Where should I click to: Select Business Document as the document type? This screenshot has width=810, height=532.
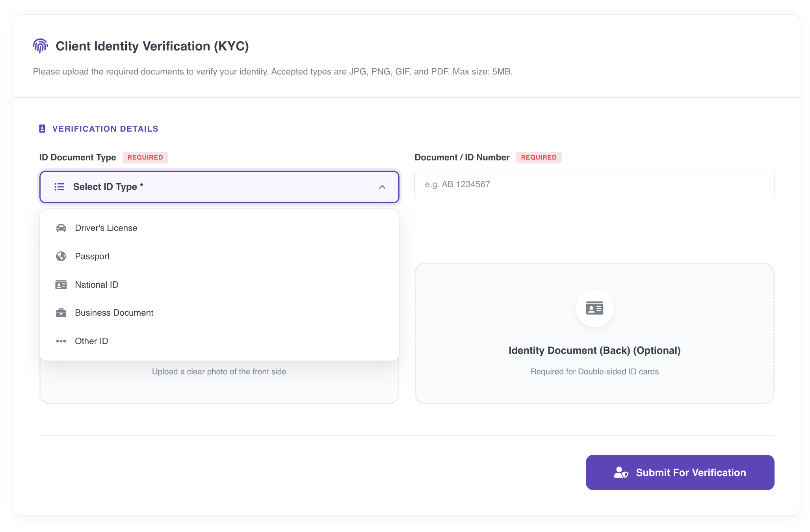[114, 313]
